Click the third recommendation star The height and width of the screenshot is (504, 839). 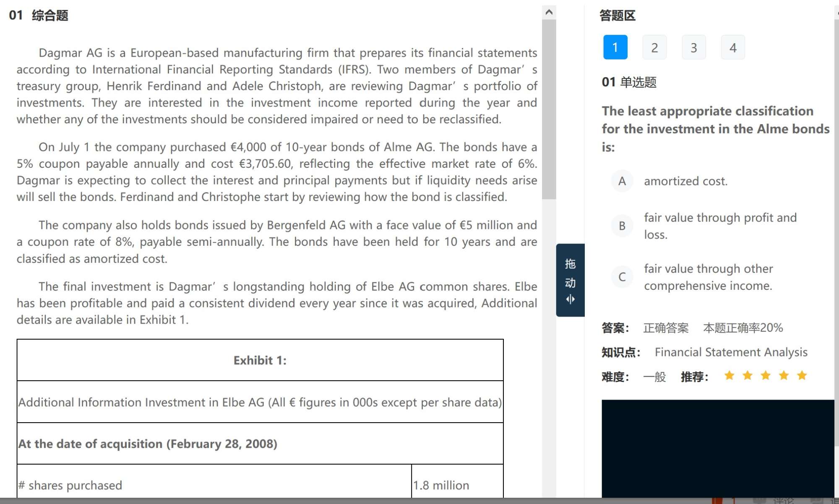pyautogui.click(x=765, y=376)
